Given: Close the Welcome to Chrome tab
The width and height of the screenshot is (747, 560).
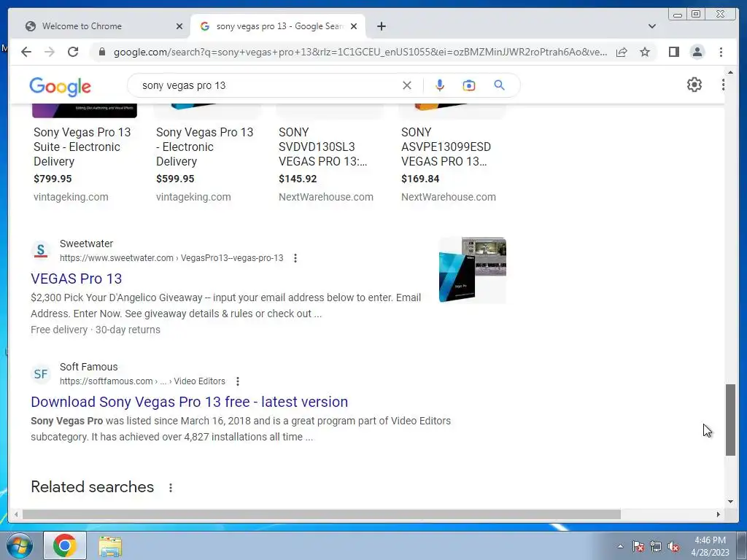Looking at the screenshot, I should tap(179, 26).
